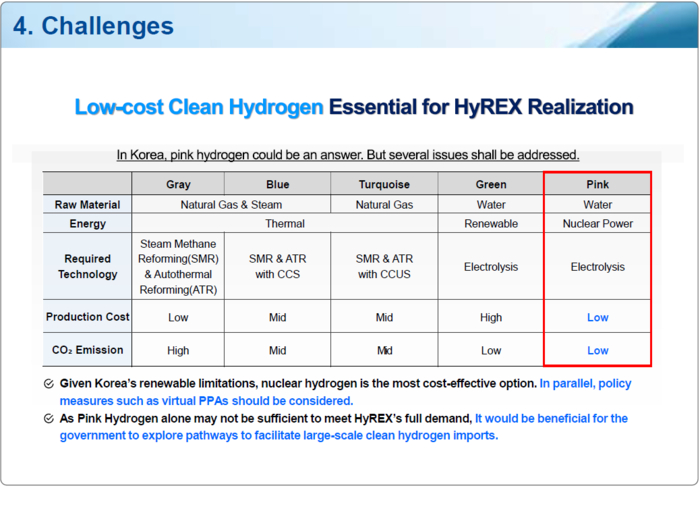
Task: Click the "Green" column header
Action: (x=491, y=184)
